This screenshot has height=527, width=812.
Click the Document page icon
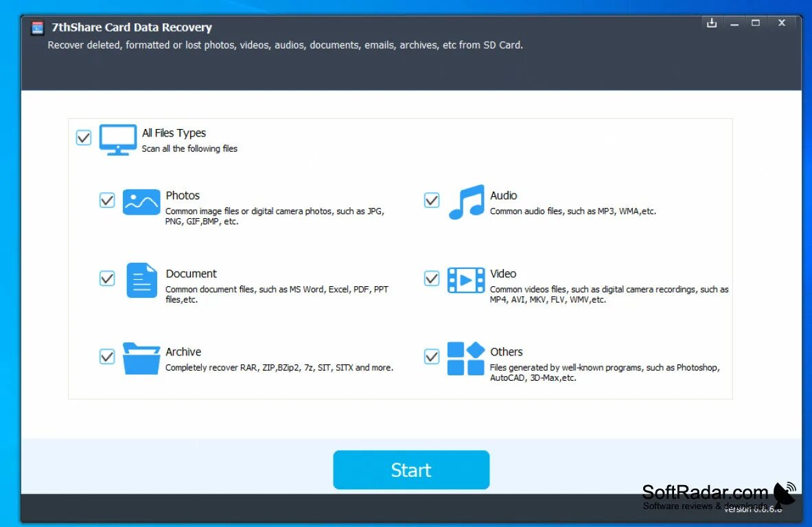142,280
